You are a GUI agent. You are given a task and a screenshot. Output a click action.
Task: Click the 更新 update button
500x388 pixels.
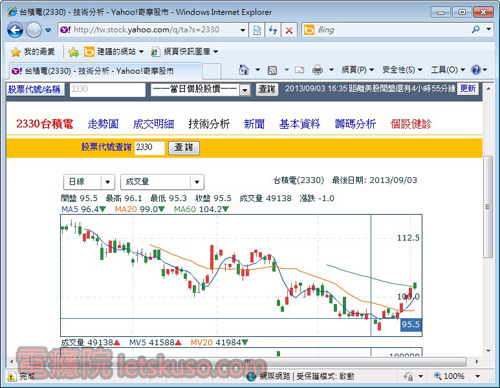tap(468, 88)
